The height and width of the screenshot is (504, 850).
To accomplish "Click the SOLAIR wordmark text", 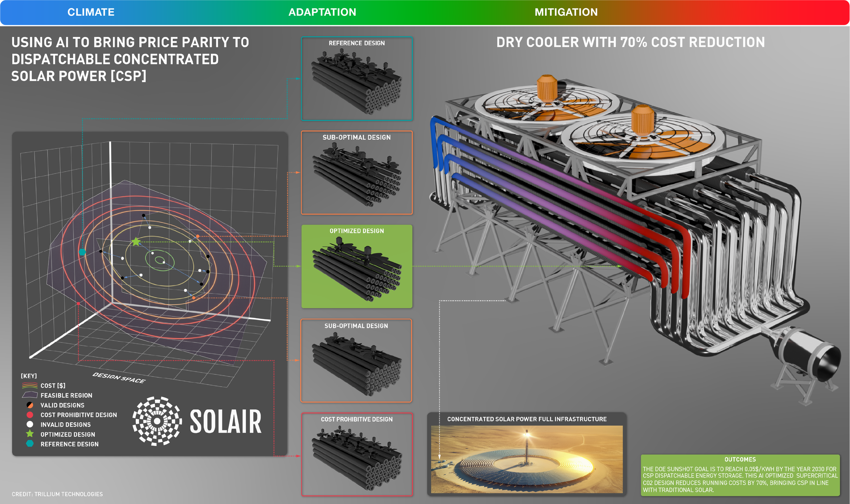I will pyautogui.click(x=226, y=422).
